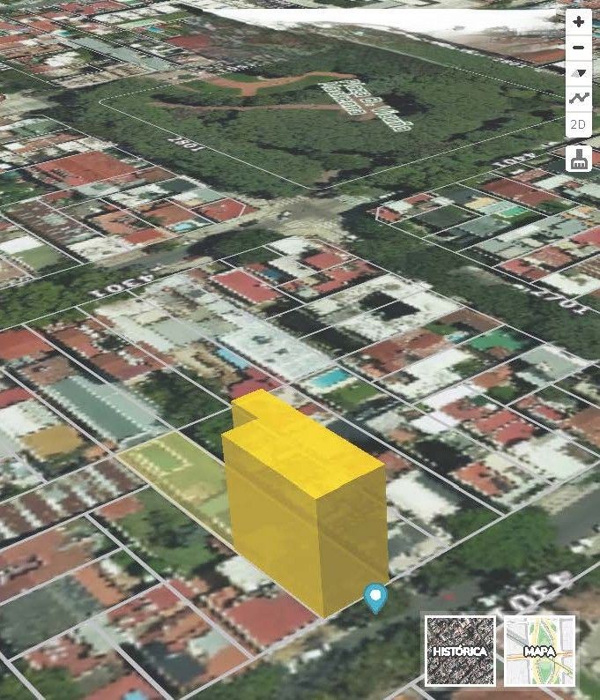The height and width of the screenshot is (700, 600).
Task: Zoom out with the minus button
Action: (578, 48)
